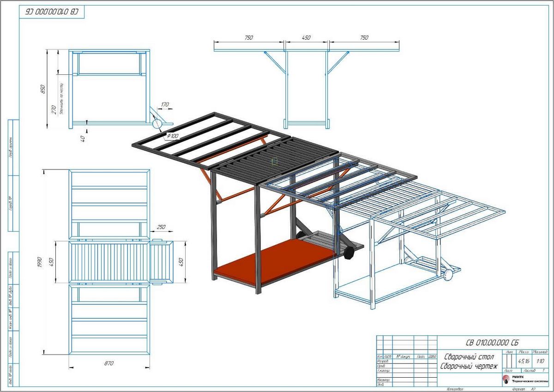Click the 250 dimension in the top view
Viewport: 554px width, 392px height.
pos(161,228)
